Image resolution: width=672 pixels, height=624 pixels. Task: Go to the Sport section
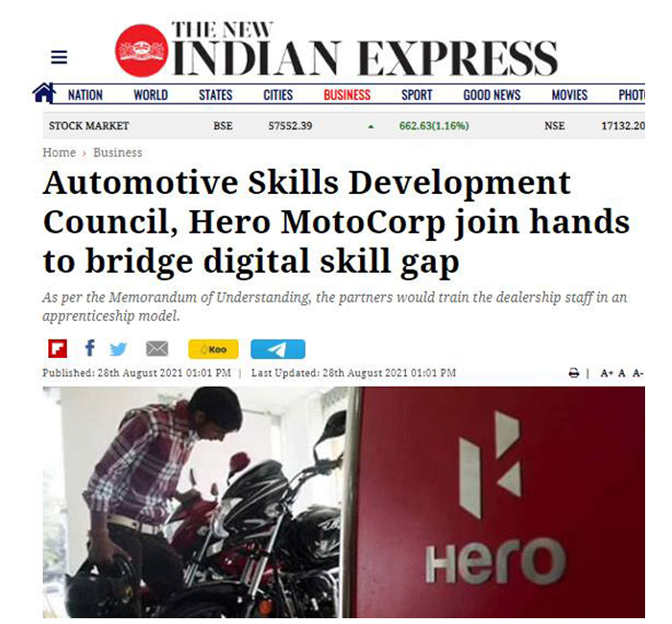417,95
